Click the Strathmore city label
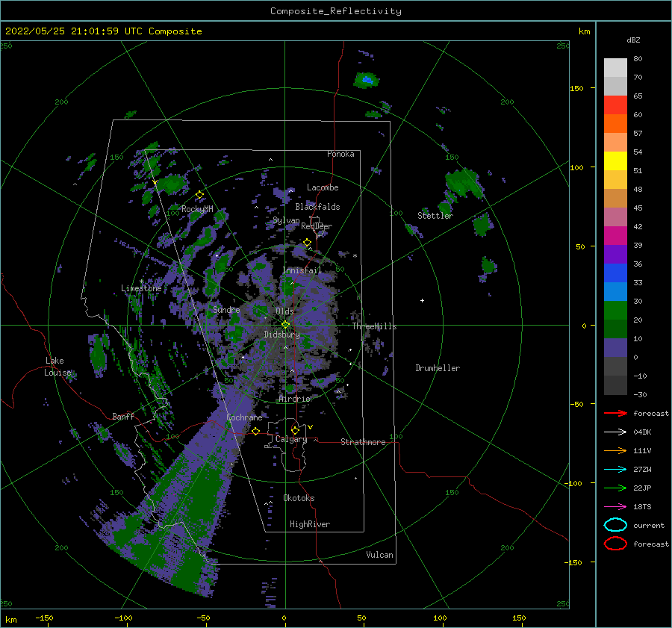Screen dimensions: 672x628 pyautogui.click(x=363, y=442)
